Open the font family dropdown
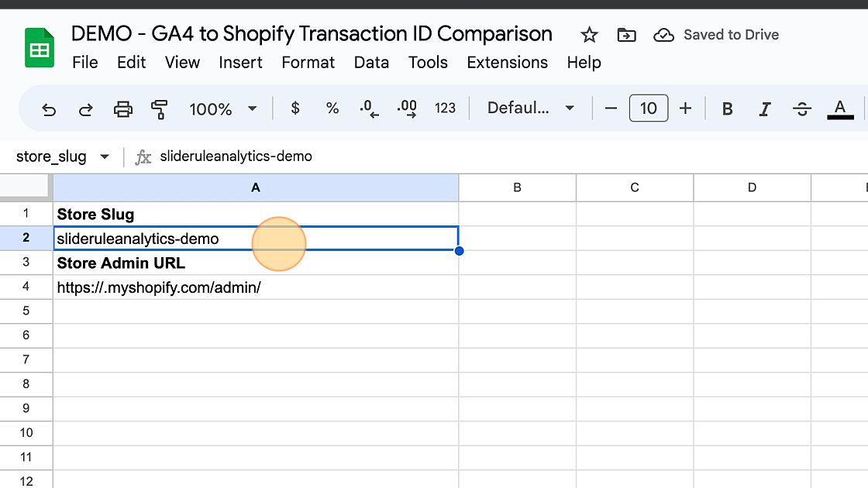868x488 pixels. [531, 109]
